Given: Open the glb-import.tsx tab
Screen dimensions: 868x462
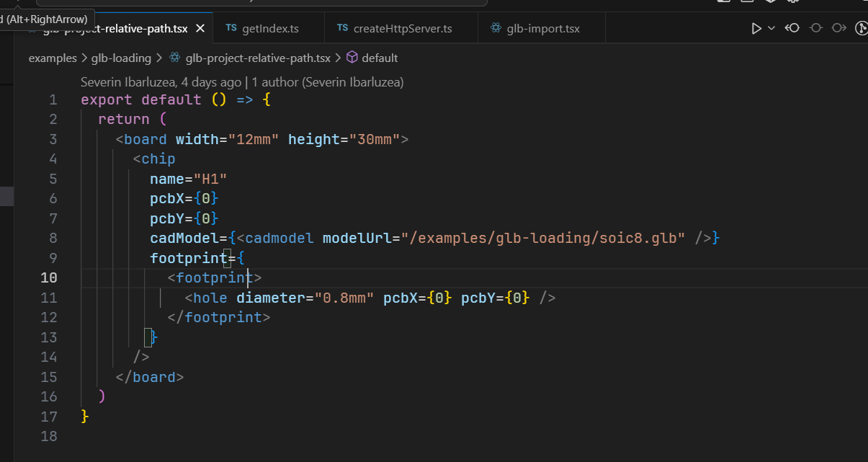Looking at the screenshot, I should tap(543, 29).
